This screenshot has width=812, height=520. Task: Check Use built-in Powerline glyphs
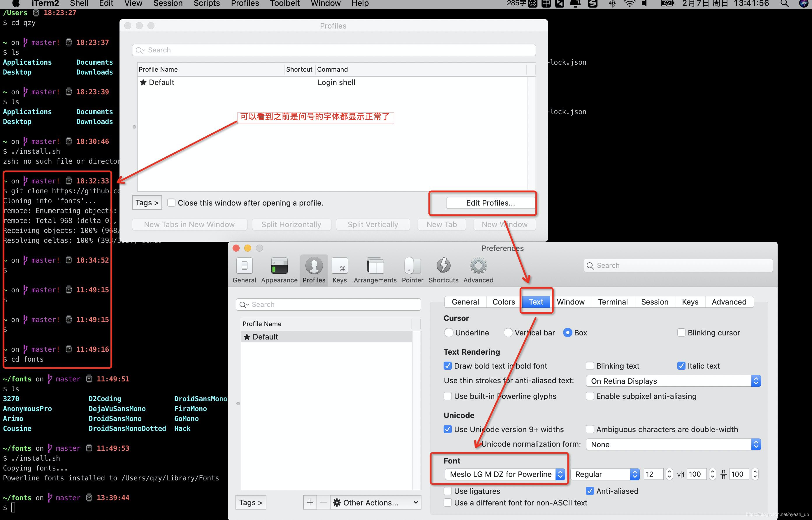448,396
